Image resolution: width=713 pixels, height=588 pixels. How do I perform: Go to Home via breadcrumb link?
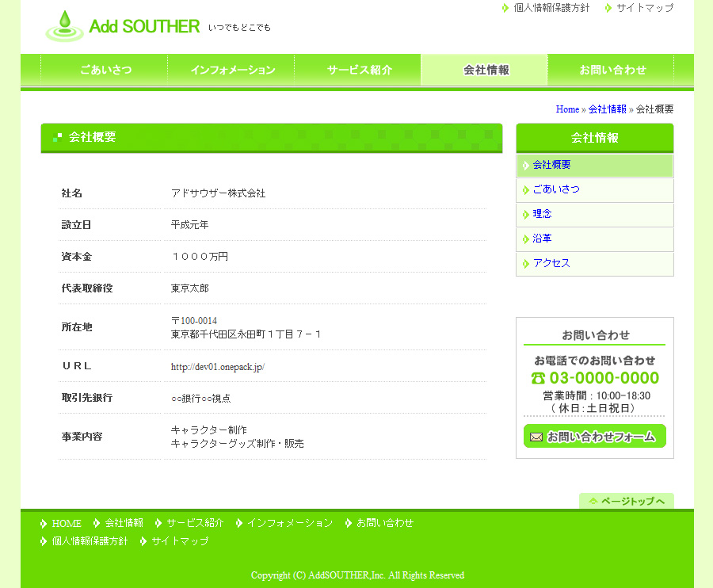point(567,109)
